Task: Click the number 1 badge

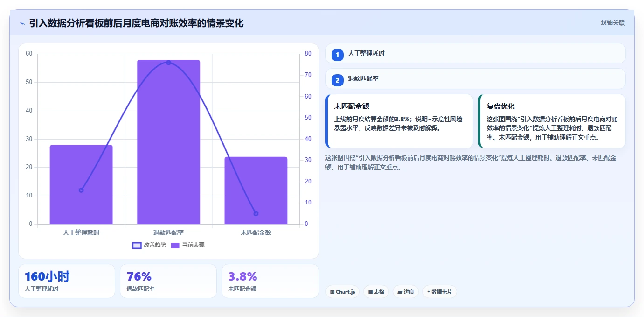Action: 338,55
